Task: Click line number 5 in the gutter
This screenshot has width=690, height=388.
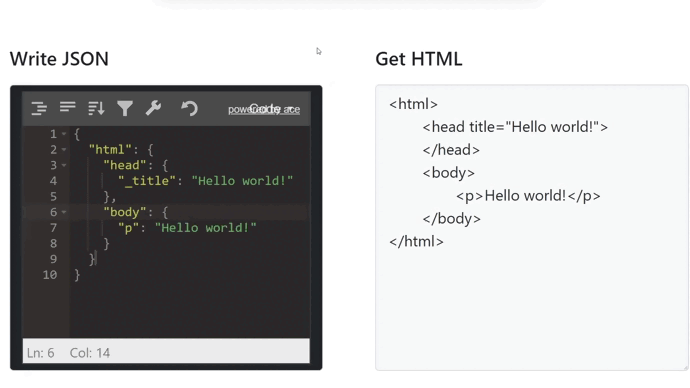Action: tap(53, 197)
